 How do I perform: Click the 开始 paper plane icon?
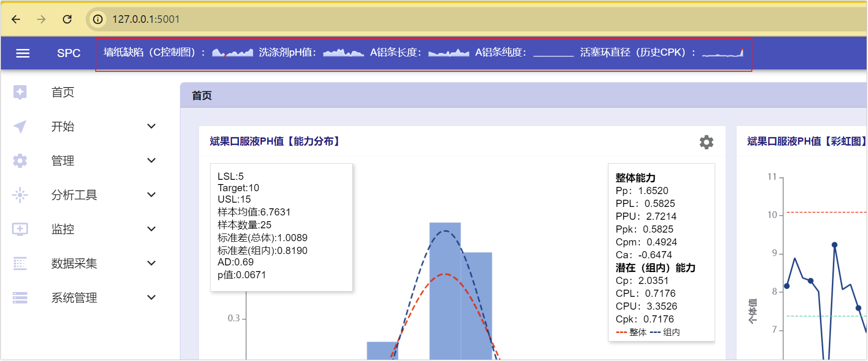(20, 127)
